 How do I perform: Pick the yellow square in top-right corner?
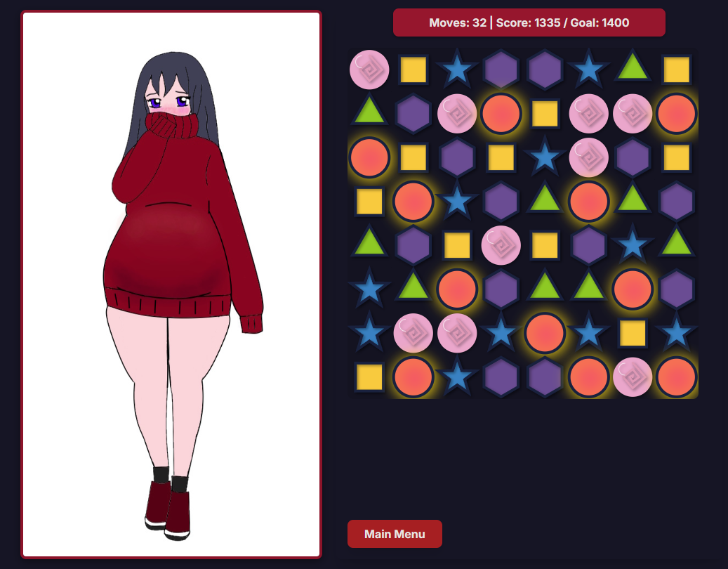[677, 70]
